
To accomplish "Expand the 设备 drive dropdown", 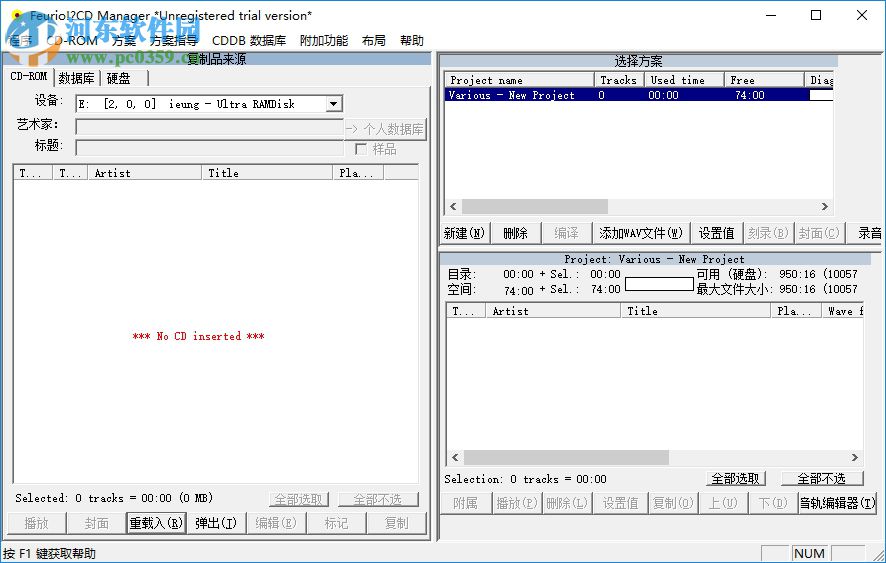I will (333, 104).
